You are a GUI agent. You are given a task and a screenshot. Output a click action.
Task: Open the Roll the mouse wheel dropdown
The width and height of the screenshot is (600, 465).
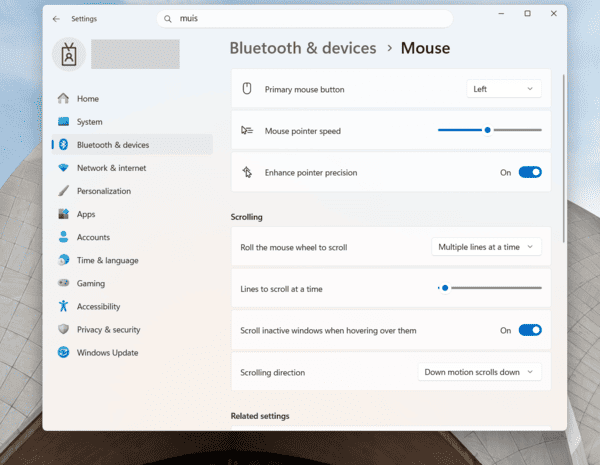click(486, 247)
